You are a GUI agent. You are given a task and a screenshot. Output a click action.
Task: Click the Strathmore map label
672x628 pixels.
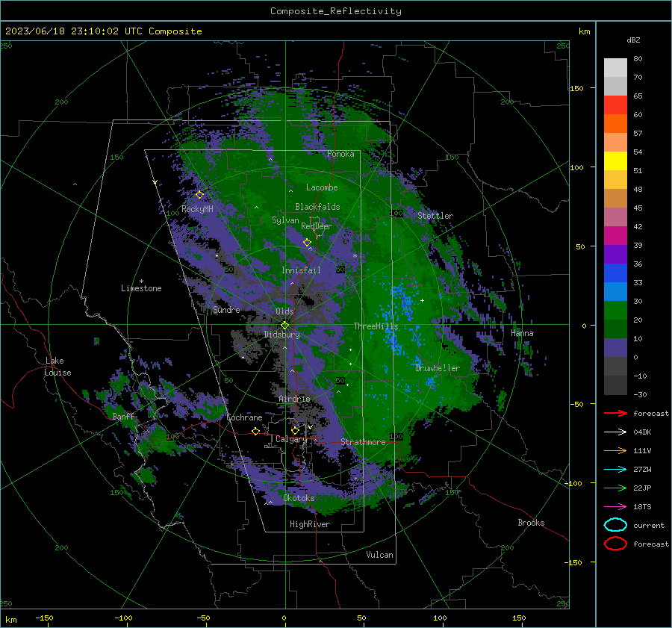pyautogui.click(x=363, y=442)
